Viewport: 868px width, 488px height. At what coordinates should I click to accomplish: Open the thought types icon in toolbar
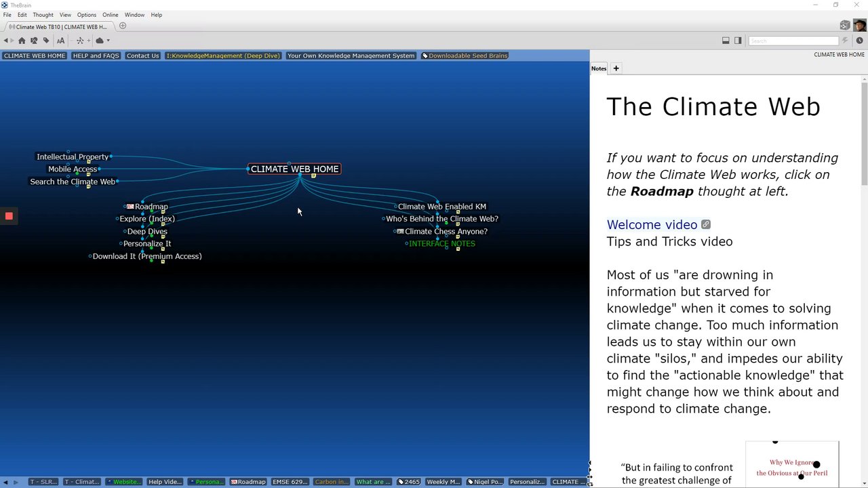(x=34, y=41)
